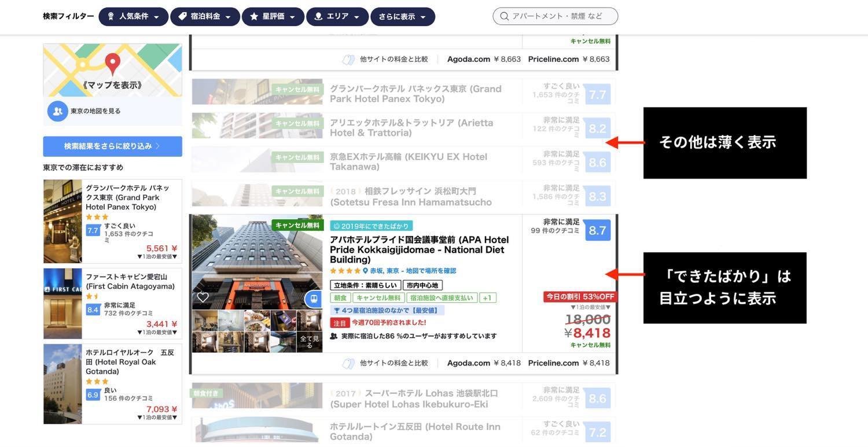Click the 朝食付き badge on Super Hotel Lohas
Screen dimensions: 868x447
coord(206,393)
